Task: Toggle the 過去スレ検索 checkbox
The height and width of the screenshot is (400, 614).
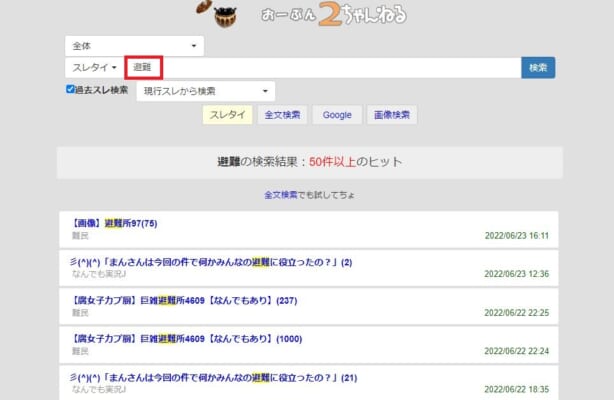Action: [x=70, y=90]
